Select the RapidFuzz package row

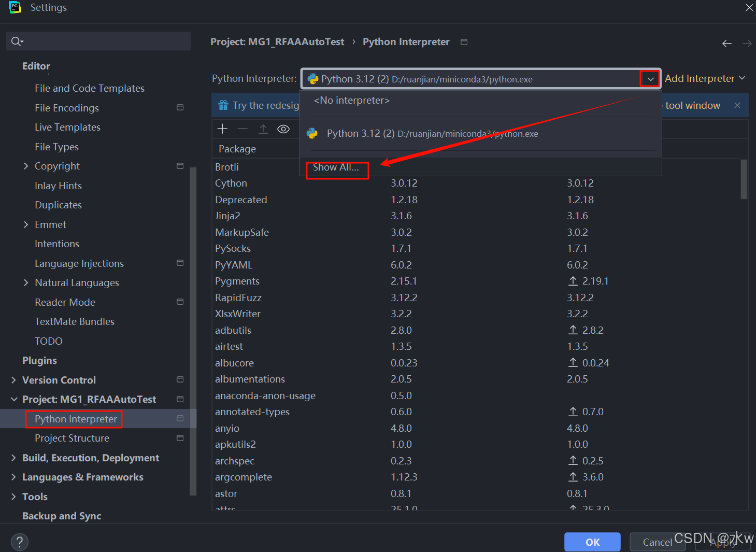tap(477, 298)
